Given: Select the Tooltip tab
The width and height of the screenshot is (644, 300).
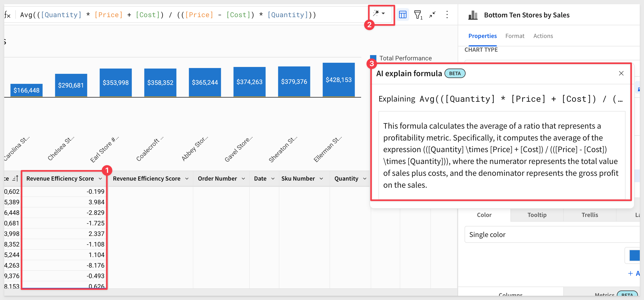Looking at the screenshot, I should click(537, 215).
